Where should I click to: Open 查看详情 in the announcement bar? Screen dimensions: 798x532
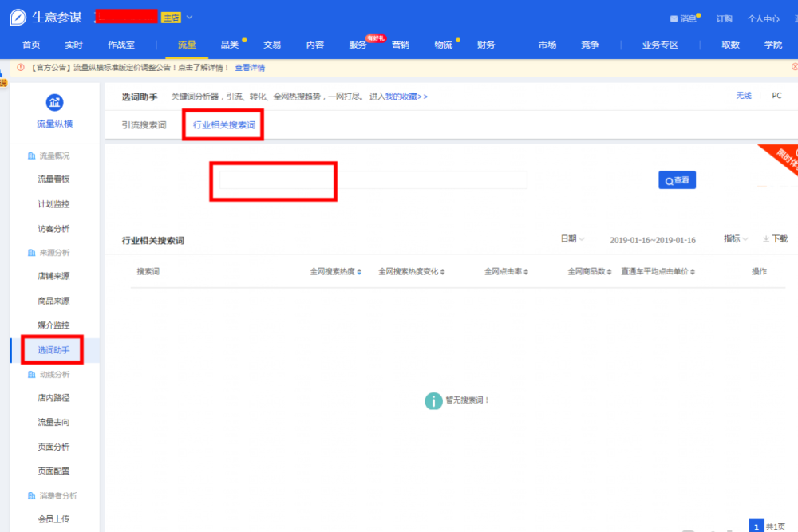point(251,68)
